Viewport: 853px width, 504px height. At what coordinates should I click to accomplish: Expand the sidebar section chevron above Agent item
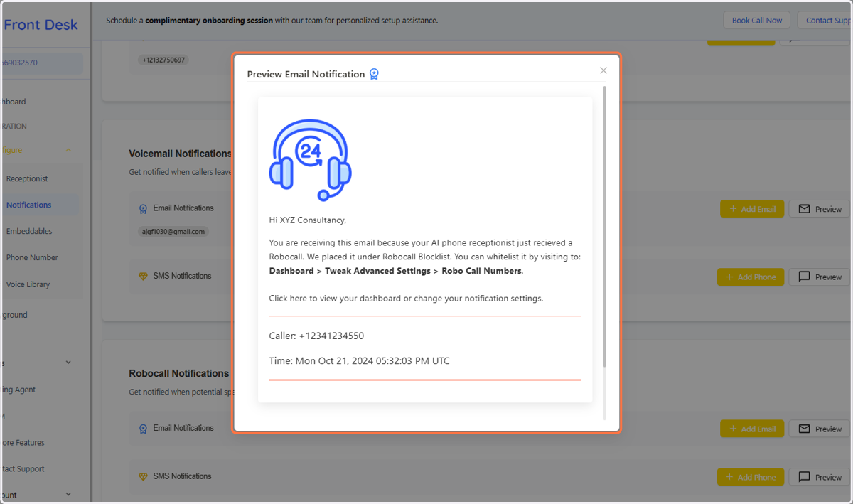[68, 363]
